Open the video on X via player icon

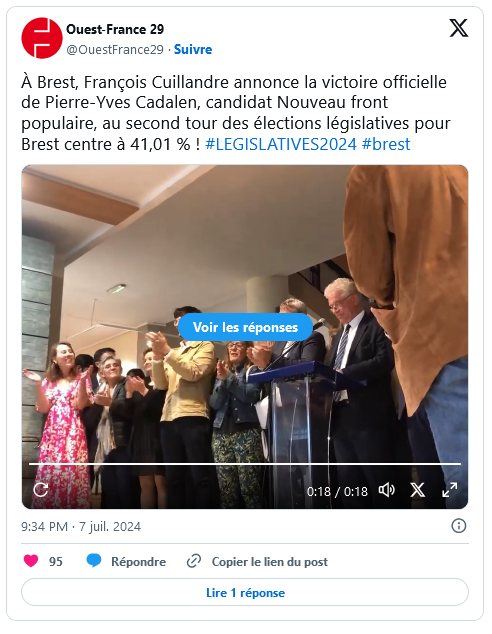point(418,490)
